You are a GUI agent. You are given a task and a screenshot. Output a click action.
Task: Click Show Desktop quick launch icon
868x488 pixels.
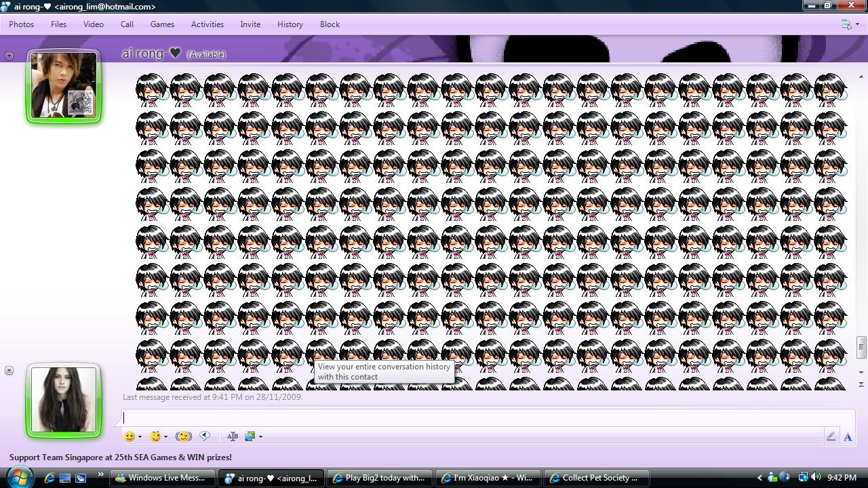pyautogui.click(x=65, y=478)
